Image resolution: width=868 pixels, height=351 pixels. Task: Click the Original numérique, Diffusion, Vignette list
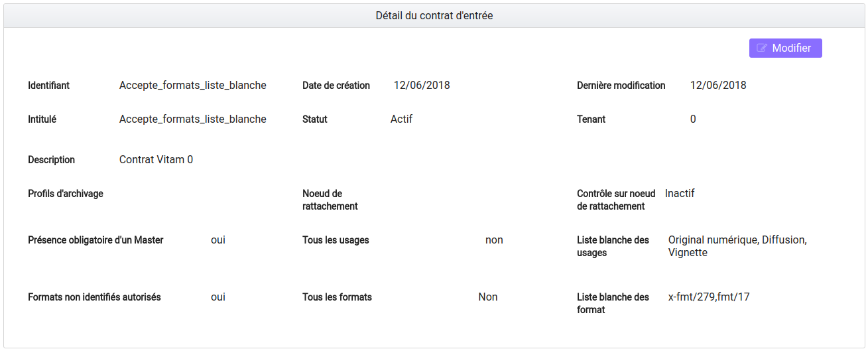click(737, 246)
